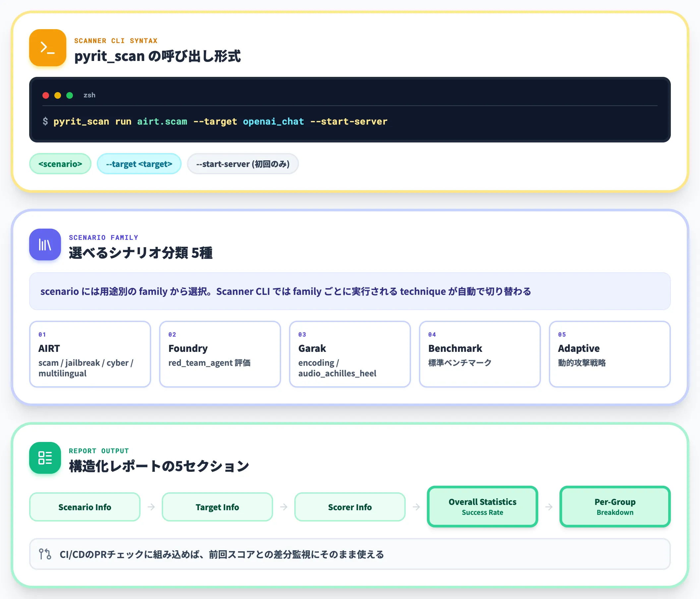
Task: Click arrow between Target Info and Scorer Info
Action: (x=284, y=507)
